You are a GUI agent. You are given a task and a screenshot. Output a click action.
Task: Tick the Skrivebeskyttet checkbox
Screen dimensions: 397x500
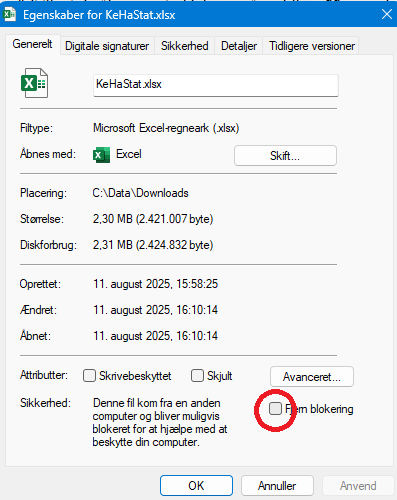pos(89,375)
